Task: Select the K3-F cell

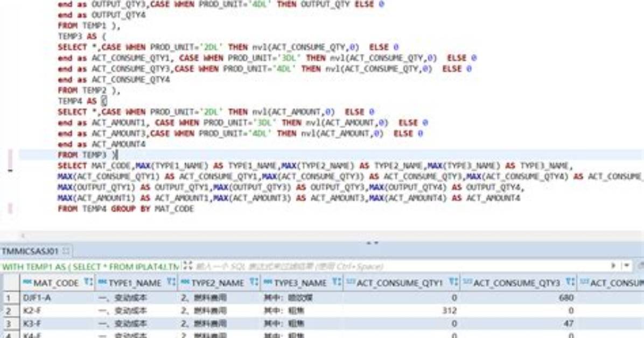Action: point(57,323)
